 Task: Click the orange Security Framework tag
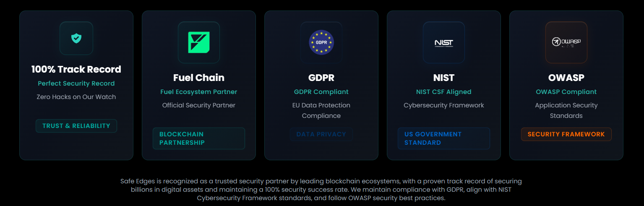[x=566, y=134]
